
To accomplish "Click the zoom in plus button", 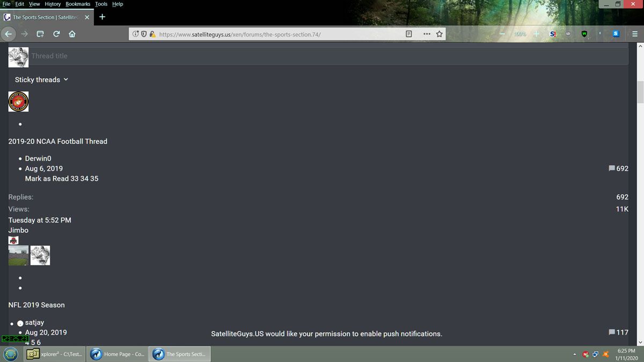I will click(536, 34).
